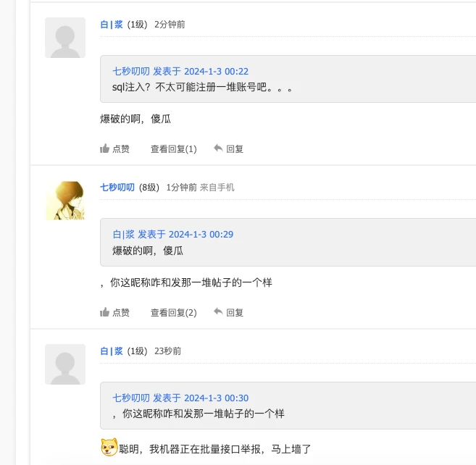Viewport: 476px width, 465px height.
Task: Click reply arrow icon on second comment
Action: 217,312
